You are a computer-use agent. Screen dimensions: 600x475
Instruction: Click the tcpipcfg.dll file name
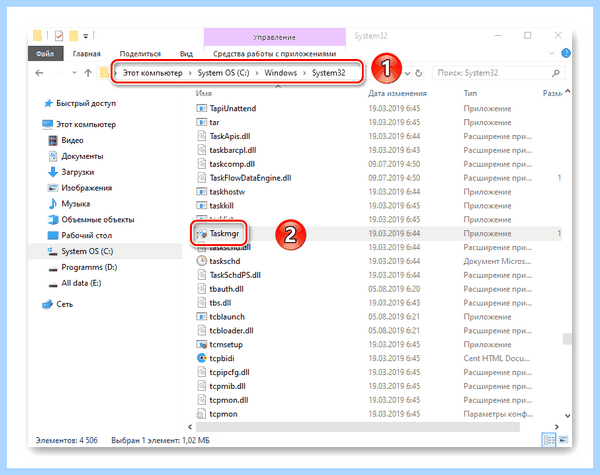coord(229,372)
